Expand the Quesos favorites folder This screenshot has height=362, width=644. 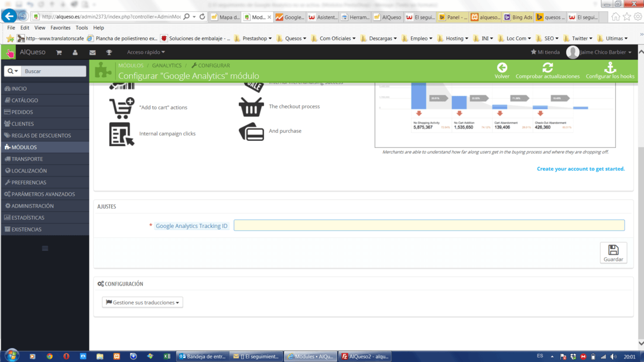click(291, 38)
